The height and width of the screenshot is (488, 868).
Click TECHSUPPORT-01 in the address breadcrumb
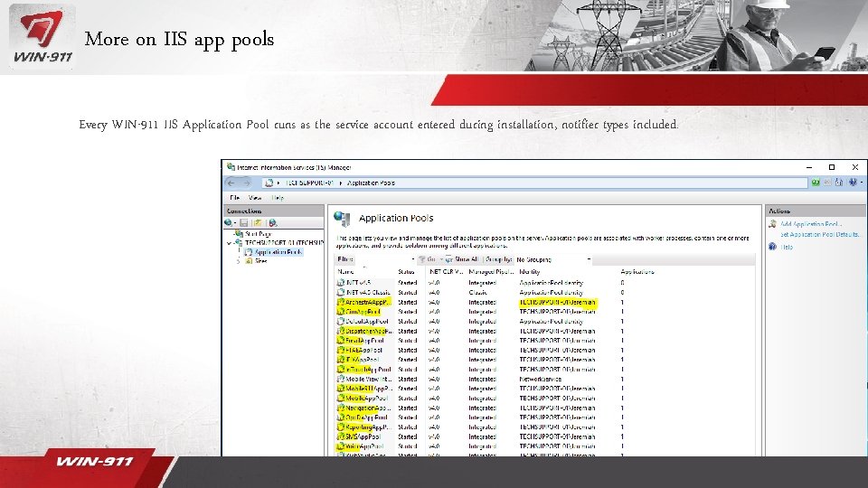309,183
